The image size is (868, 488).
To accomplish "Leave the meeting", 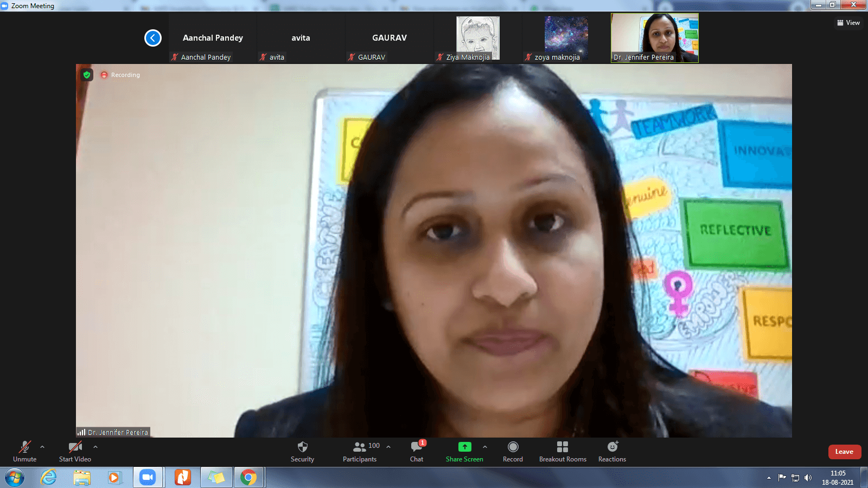I will coord(844,452).
